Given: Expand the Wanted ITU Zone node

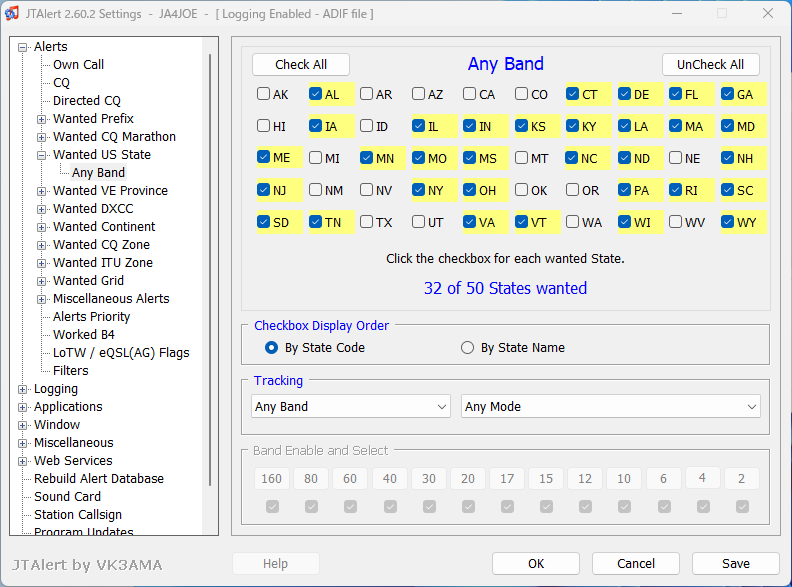Looking at the screenshot, I should click(x=41, y=263).
